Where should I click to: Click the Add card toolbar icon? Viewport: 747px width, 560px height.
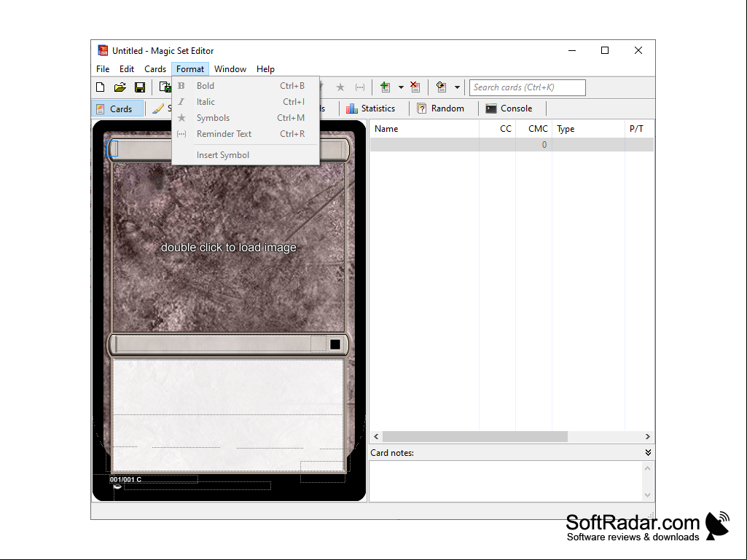[386, 87]
